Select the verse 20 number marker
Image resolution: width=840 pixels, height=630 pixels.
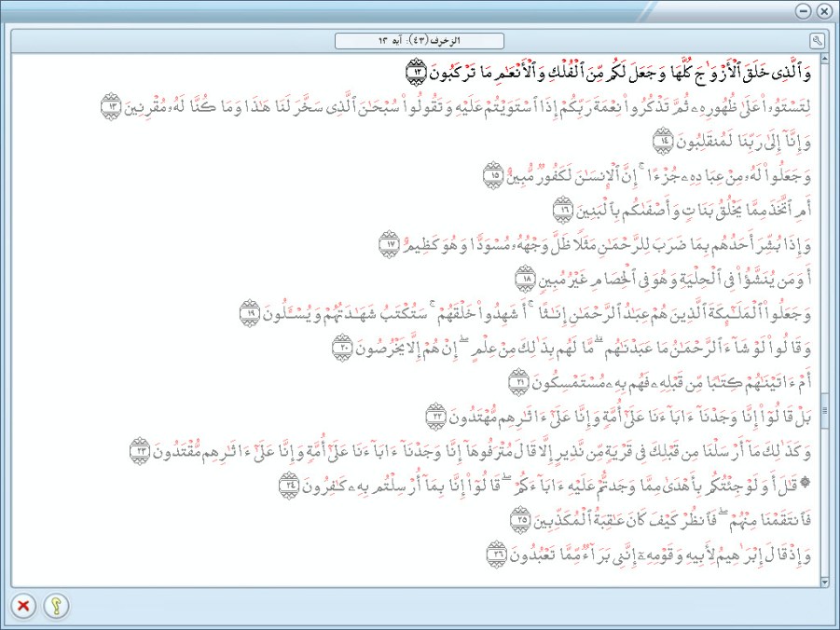[x=342, y=349]
